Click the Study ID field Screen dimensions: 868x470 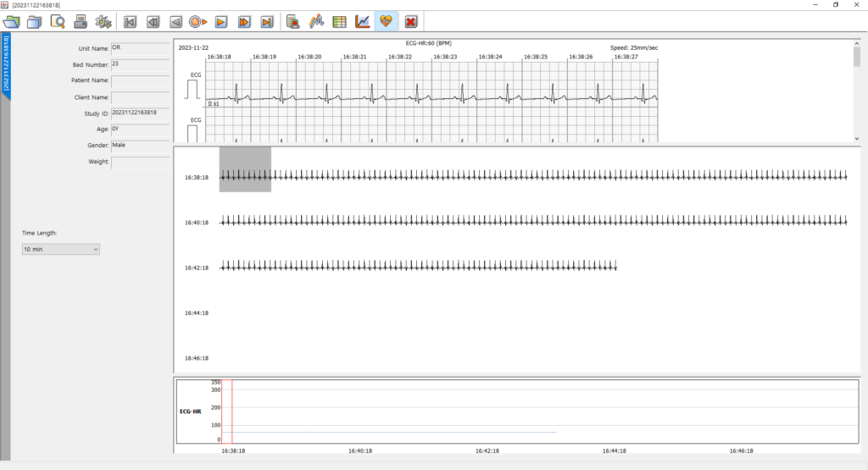[141, 113]
